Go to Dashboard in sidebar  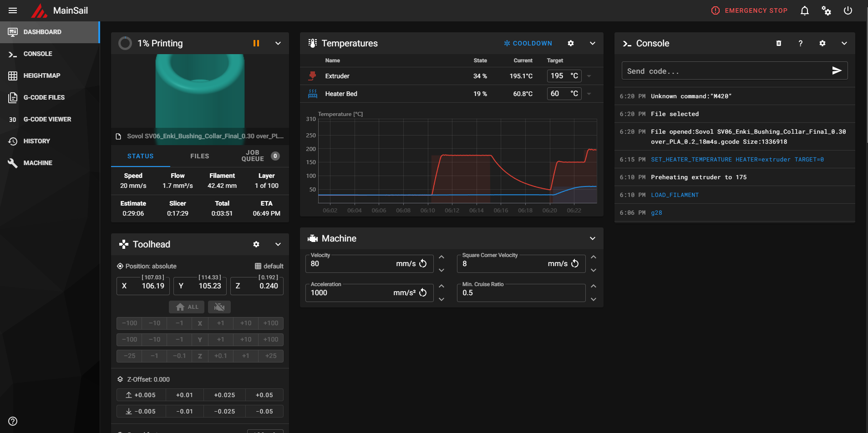(49, 32)
